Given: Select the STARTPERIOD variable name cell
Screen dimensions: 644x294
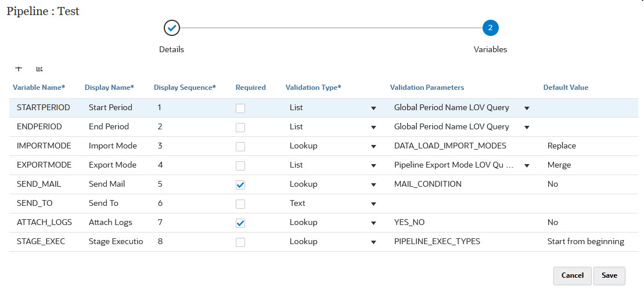Looking at the screenshot, I should pyautogui.click(x=44, y=107).
